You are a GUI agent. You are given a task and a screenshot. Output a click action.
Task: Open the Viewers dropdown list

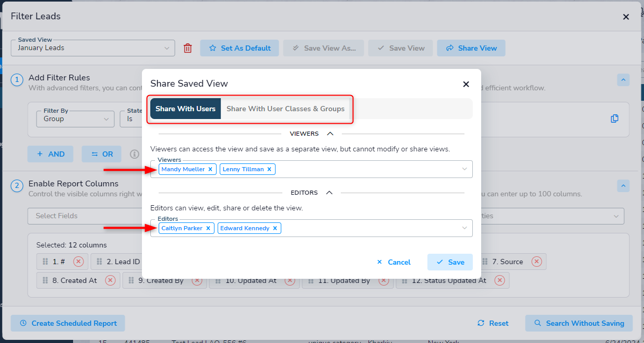click(464, 169)
